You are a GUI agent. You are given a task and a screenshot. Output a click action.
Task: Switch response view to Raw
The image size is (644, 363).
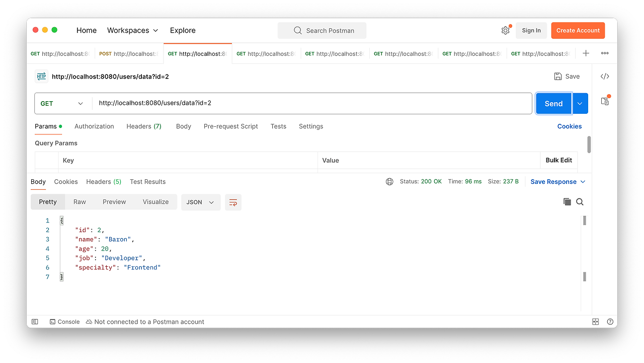79,202
